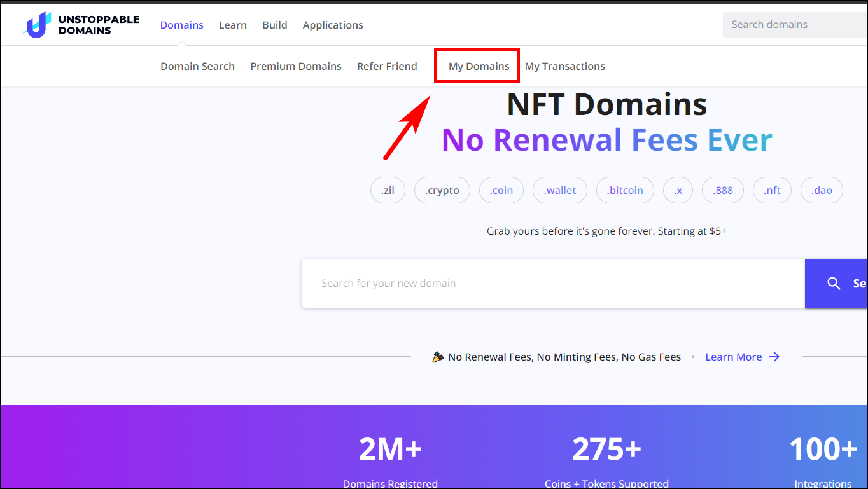The height and width of the screenshot is (489, 868).
Task: Click the 2M+ Domains Registered stat
Action: pyautogui.click(x=390, y=463)
